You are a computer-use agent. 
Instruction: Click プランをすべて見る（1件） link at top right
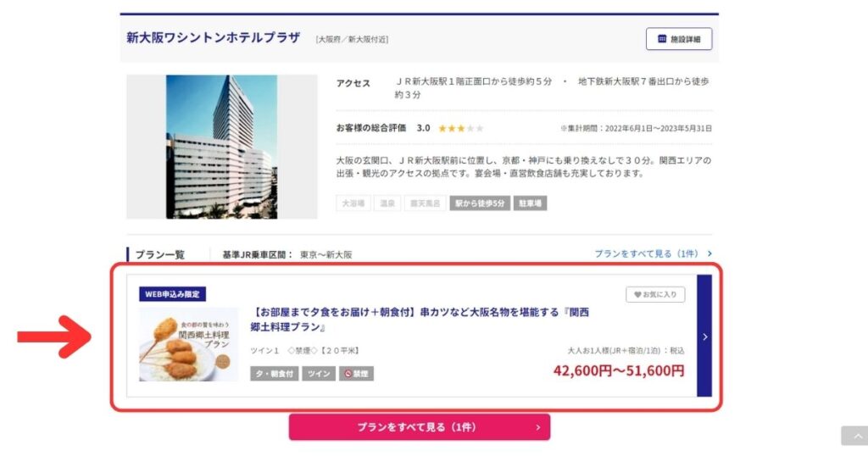(654, 253)
